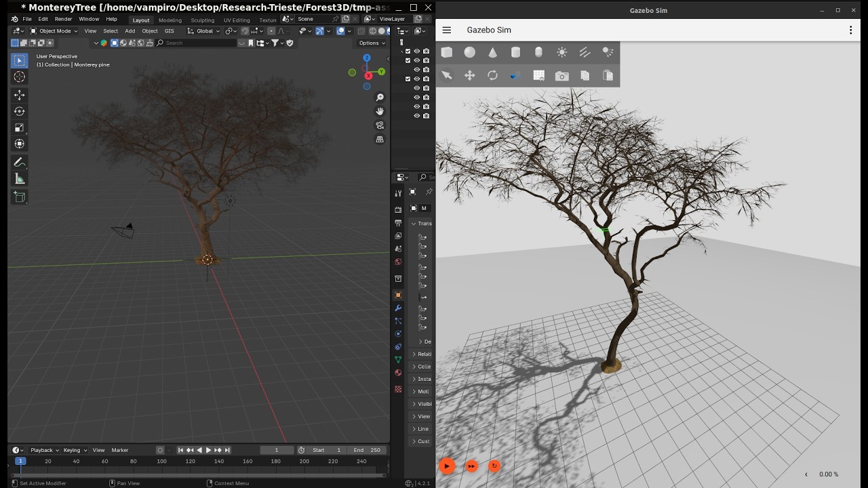Uncheck the top collection checkbox in outliner
The image size is (868, 488).
coord(408,52)
